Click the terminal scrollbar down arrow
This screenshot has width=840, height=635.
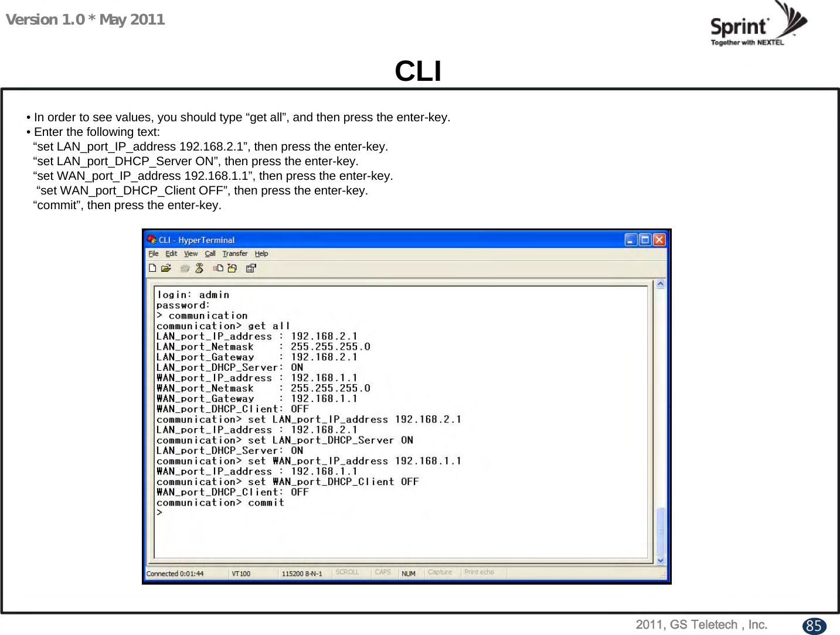pos(661,560)
